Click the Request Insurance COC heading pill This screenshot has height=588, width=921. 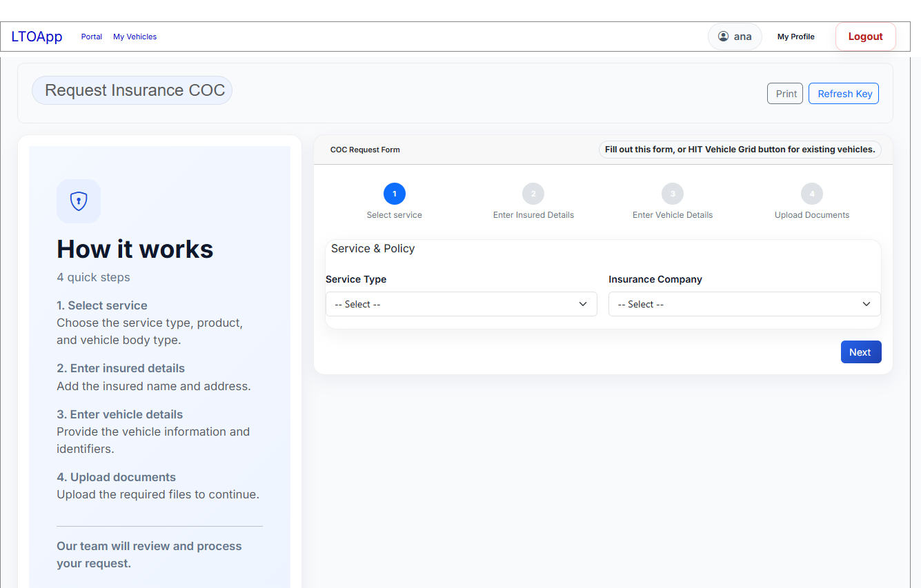click(131, 90)
